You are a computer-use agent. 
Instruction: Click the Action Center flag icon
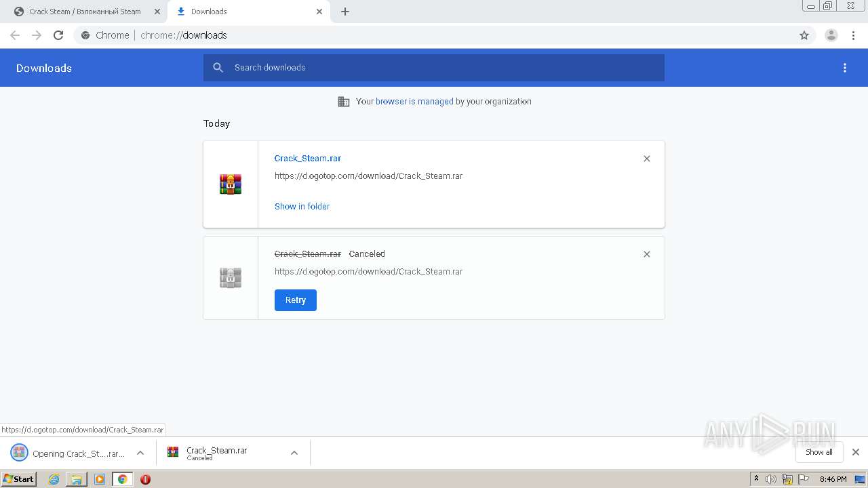point(803,479)
